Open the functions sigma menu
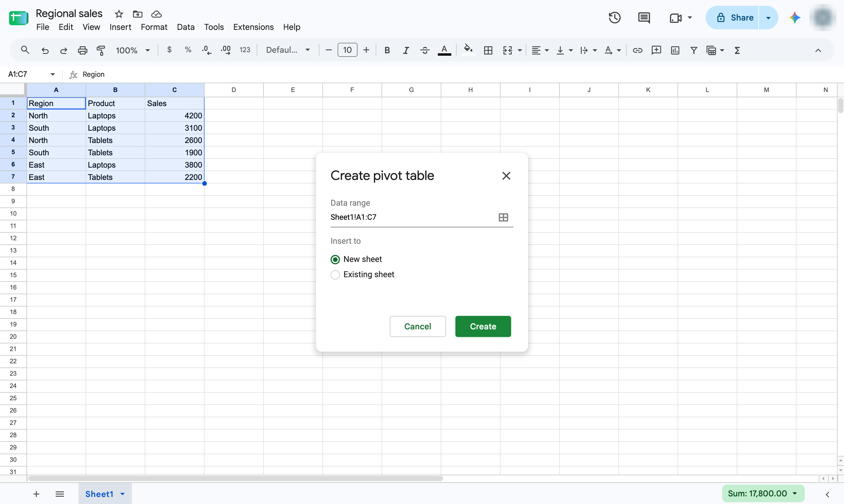This screenshot has width=844, height=504. coord(737,50)
